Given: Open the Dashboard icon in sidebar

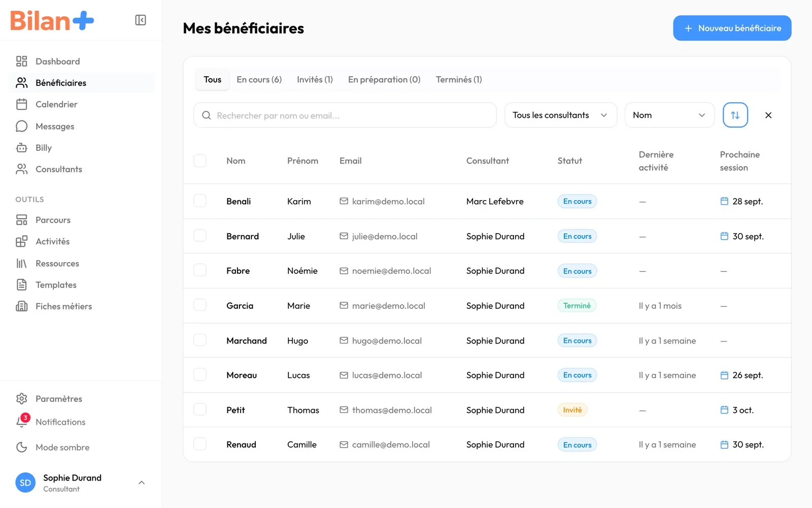Looking at the screenshot, I should point(21,61).
